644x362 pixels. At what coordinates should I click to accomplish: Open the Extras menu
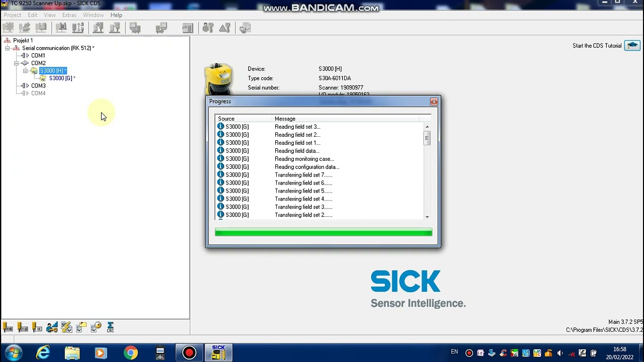69,15
